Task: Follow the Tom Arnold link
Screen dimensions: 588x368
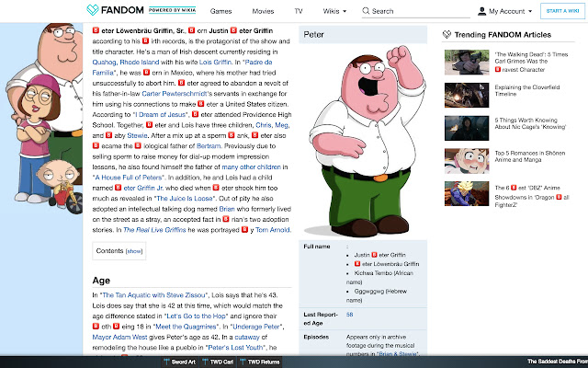Action: (273, 230)
